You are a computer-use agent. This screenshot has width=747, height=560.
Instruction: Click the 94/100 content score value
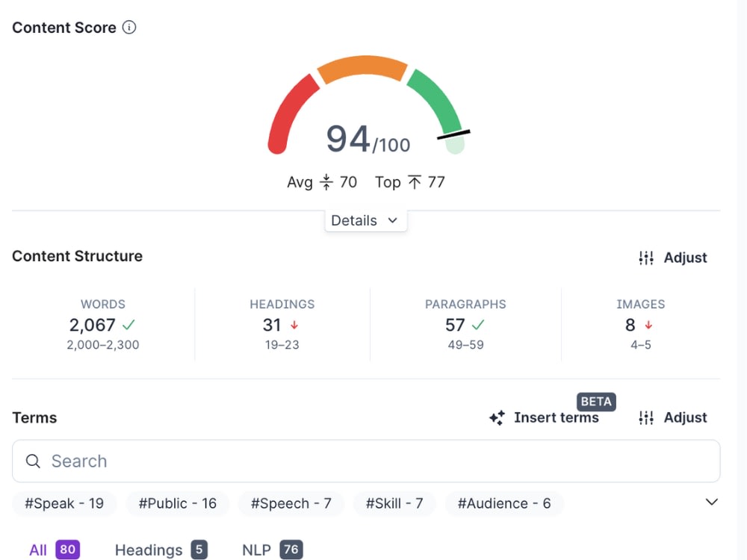coord(368,140)
